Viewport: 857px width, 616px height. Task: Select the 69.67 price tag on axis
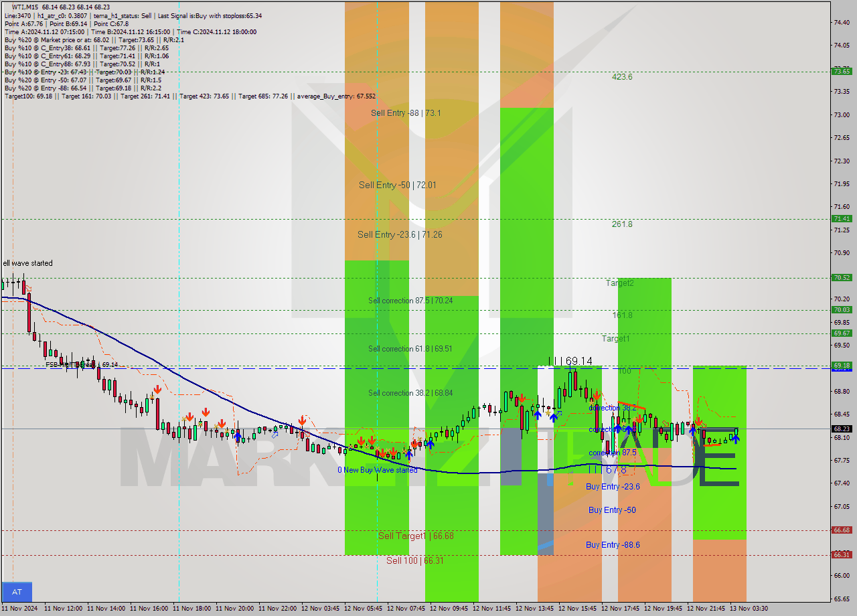842,333
